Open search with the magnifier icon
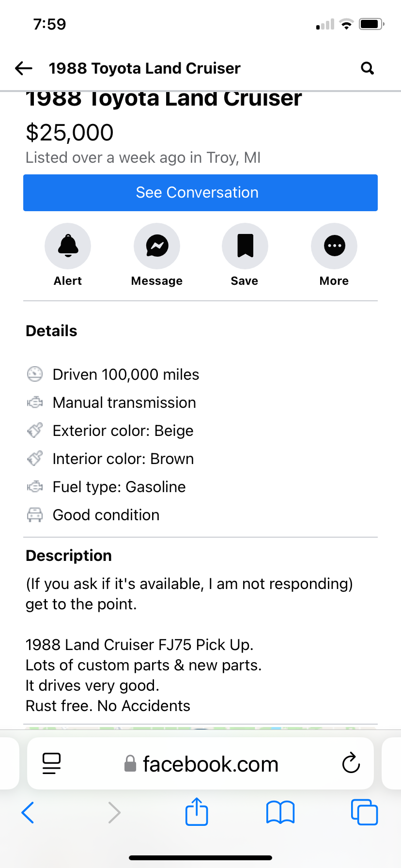 (x=368, y=68)
